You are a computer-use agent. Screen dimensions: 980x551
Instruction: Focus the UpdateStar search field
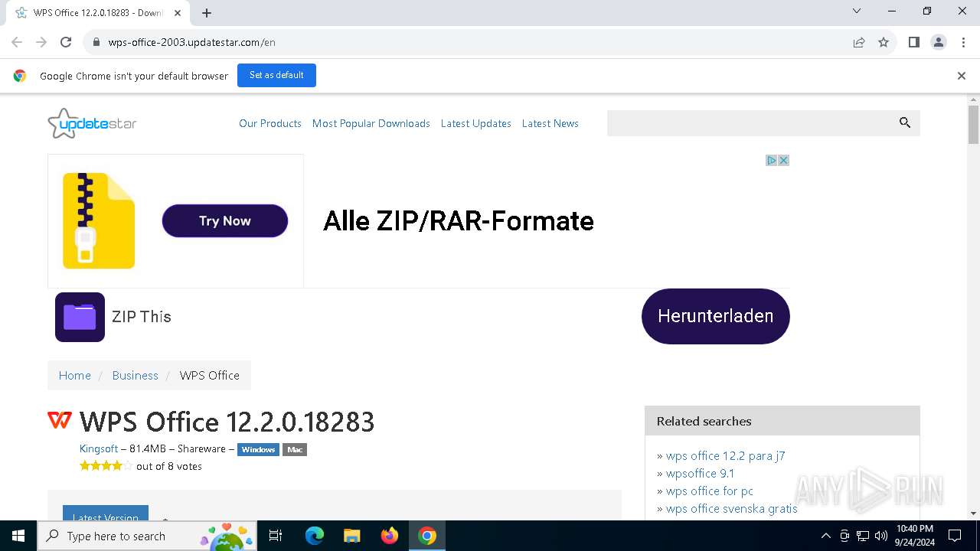(750, 123)
